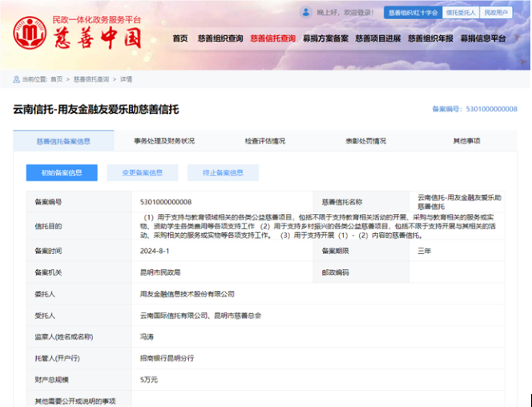Open 慈善组织年报 from the navigation bar
532x407 pixels.
pos(430,38)
